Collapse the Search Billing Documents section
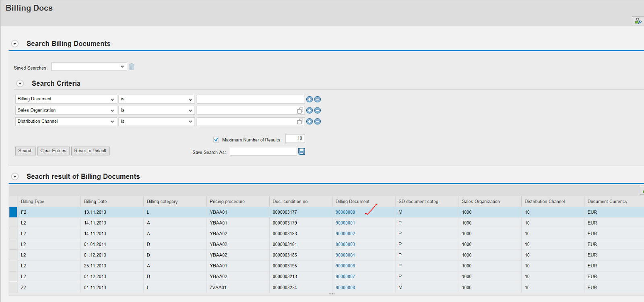644x302 pixels. click(x=15, y=43)
